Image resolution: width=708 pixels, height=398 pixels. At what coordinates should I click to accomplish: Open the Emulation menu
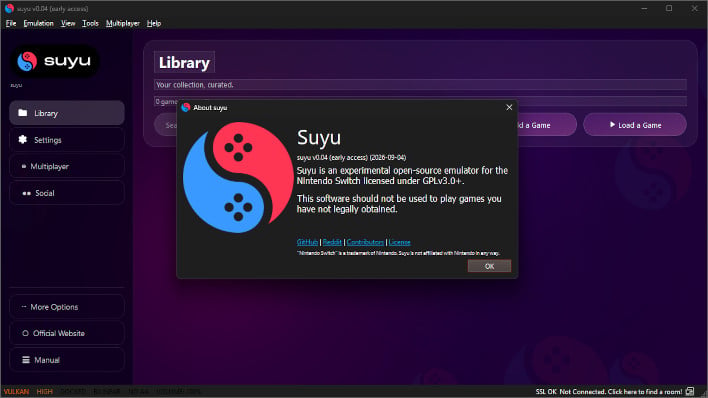tap(38, 23)
